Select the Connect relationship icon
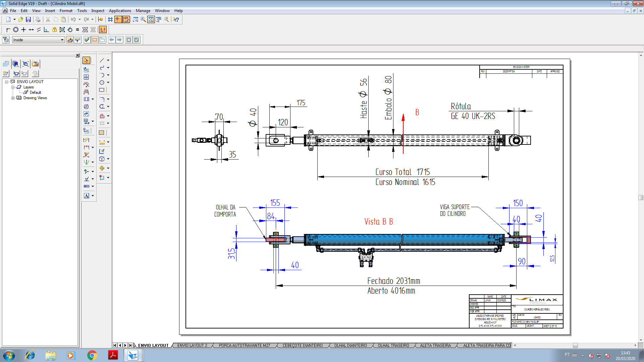 (8, 29)
